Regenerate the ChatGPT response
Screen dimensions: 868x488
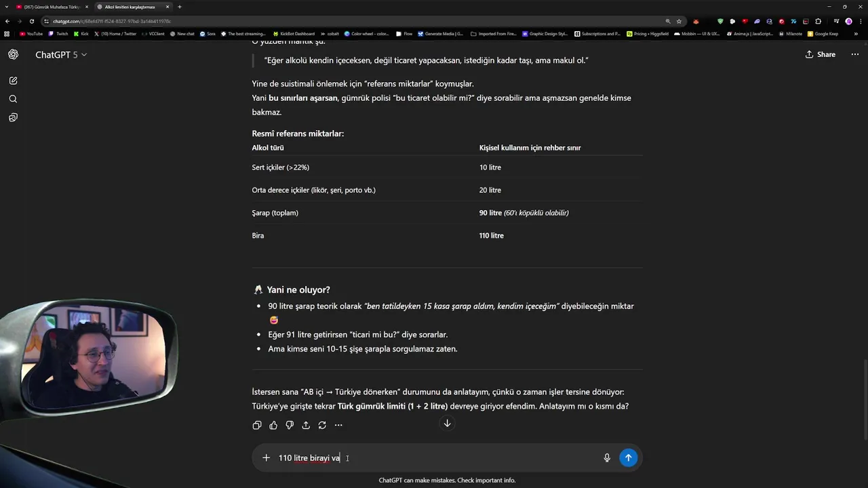[322, 425]
